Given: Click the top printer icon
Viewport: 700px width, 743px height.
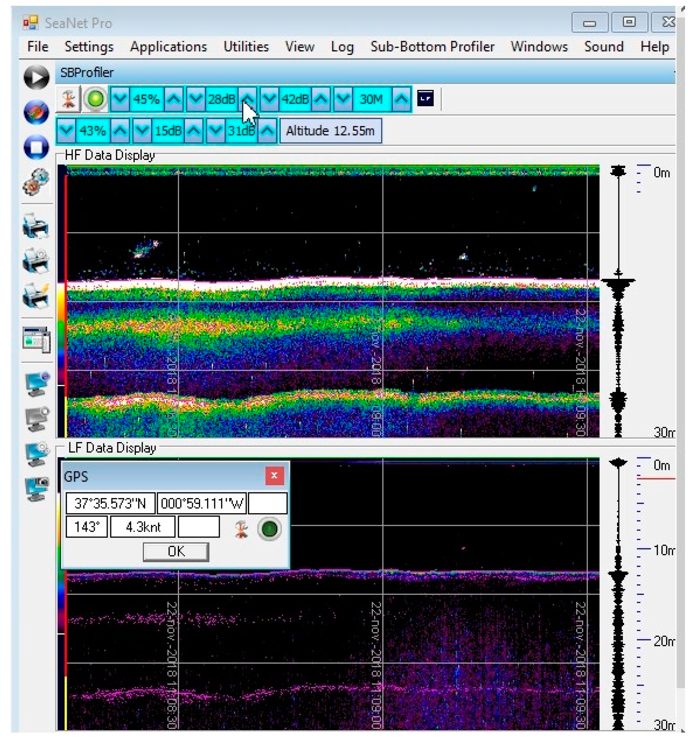Looking at the screenshot, I should pyautogui.click(x=36, y=226).
